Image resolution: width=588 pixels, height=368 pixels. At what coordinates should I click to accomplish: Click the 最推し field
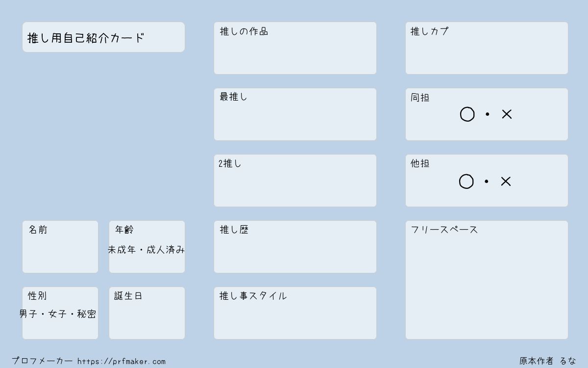295,114
